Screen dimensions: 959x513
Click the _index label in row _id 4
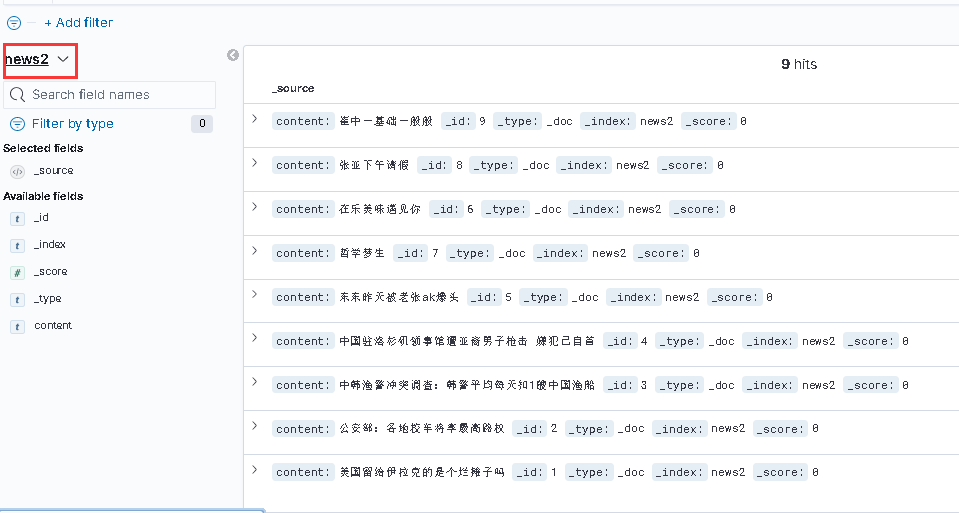(x=769, y=341)
